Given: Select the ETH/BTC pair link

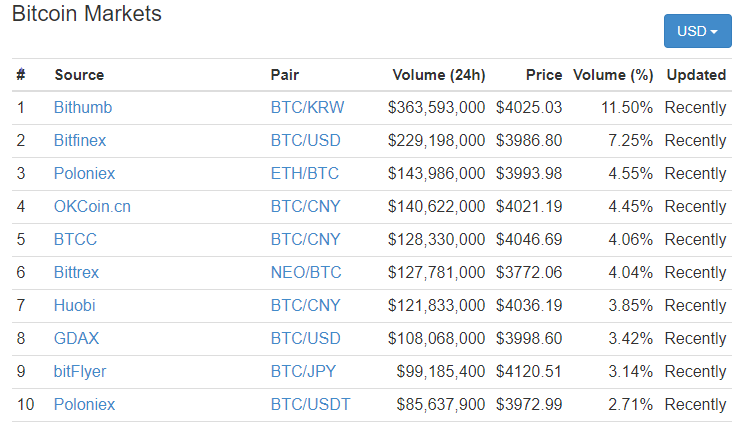Looking at the screenshot, I should (305, 173).
